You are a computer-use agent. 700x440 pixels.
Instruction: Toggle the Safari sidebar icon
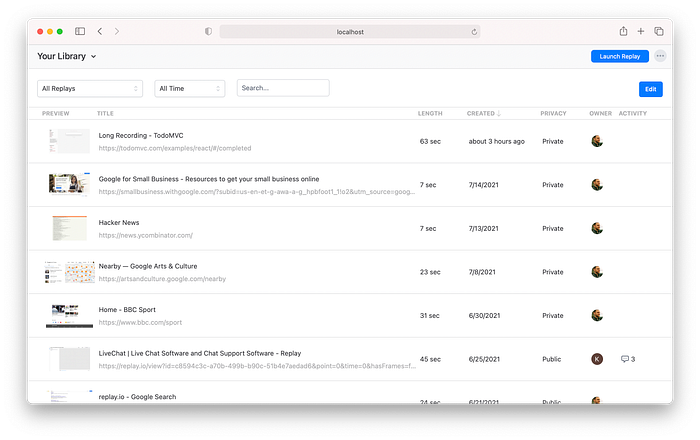80,31
